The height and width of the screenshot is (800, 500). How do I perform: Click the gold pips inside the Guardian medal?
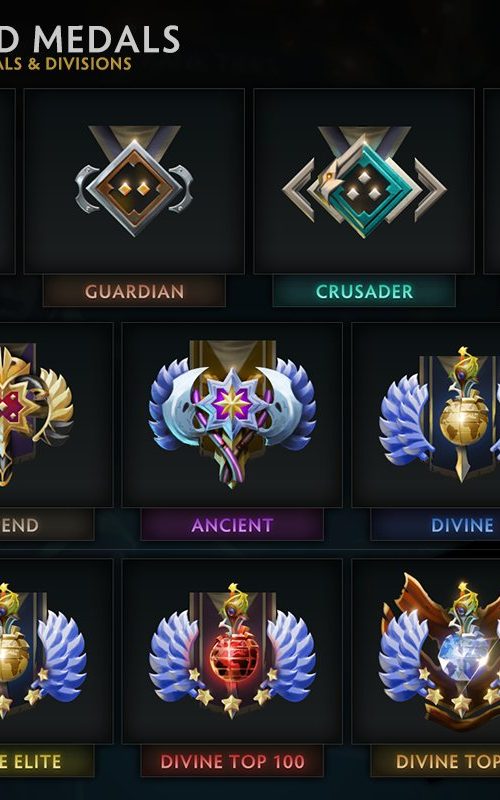point(134,189)
